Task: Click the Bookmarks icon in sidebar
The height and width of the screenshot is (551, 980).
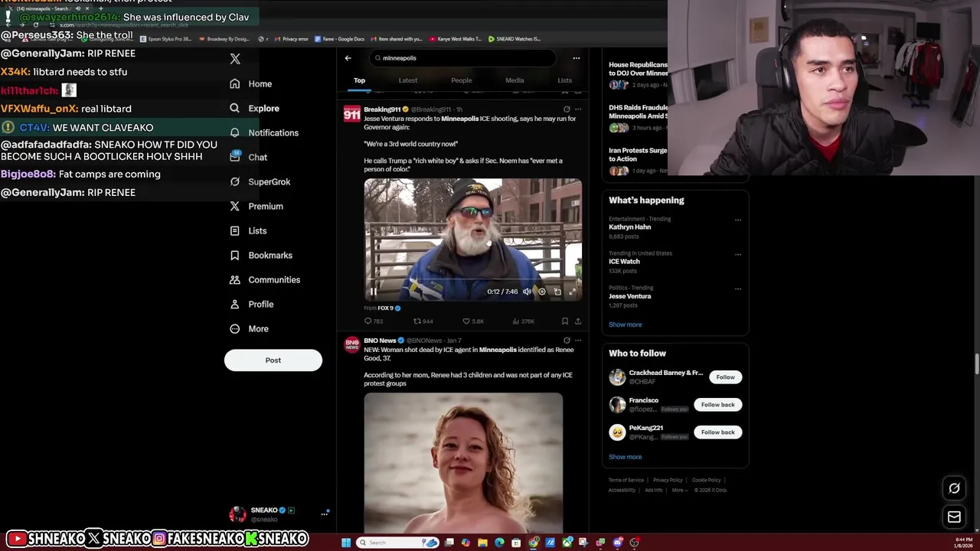Action: [234, 255]
